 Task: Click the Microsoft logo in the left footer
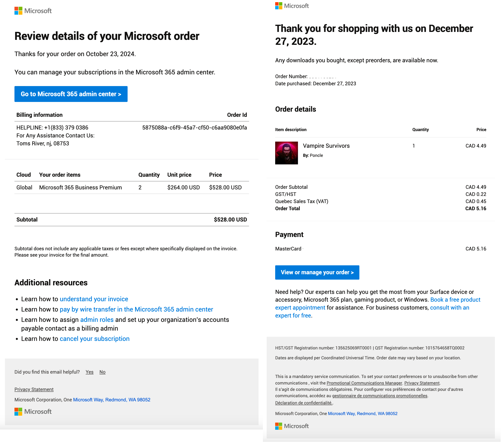[33, 411]
